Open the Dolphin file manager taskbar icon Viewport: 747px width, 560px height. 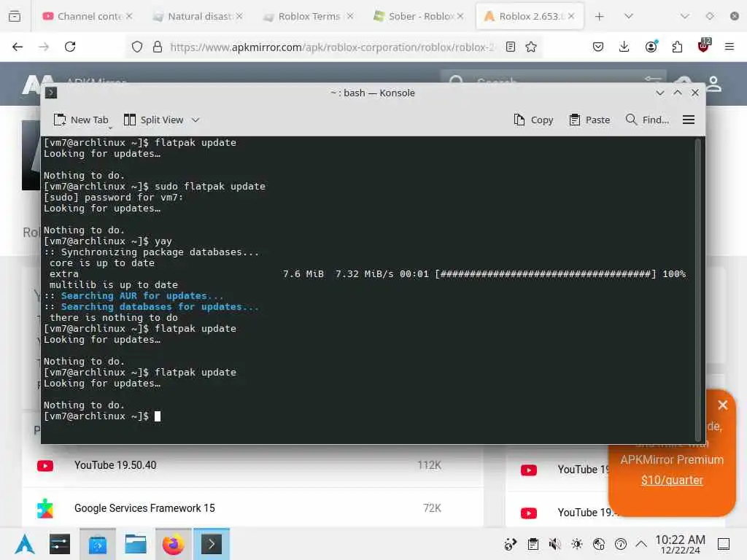(x=135, y=544)
